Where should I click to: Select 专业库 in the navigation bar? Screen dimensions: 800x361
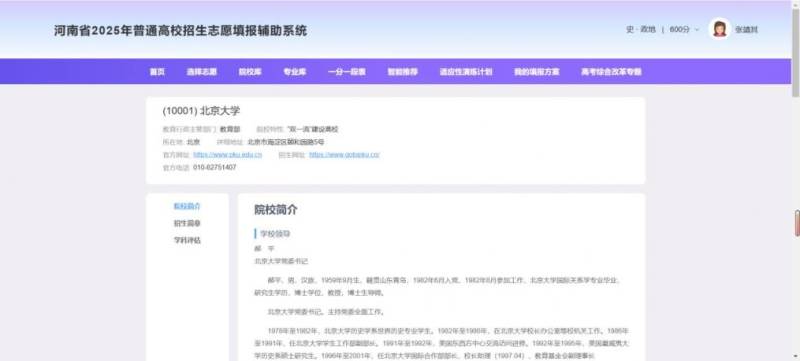pos(295,72)
